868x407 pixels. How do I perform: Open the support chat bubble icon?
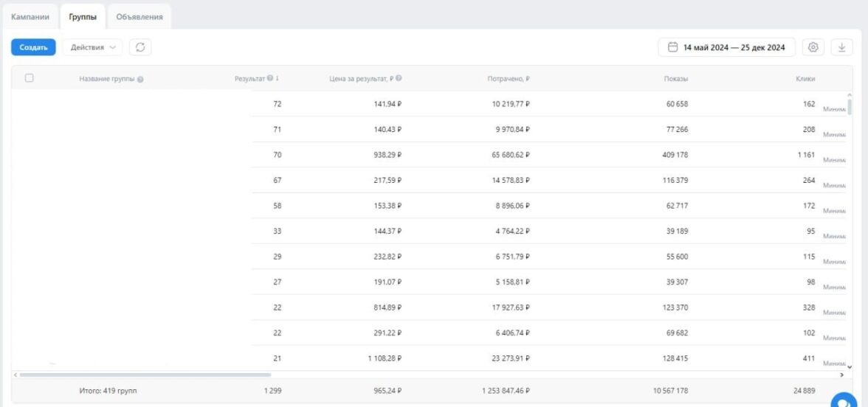coord(844,399)
